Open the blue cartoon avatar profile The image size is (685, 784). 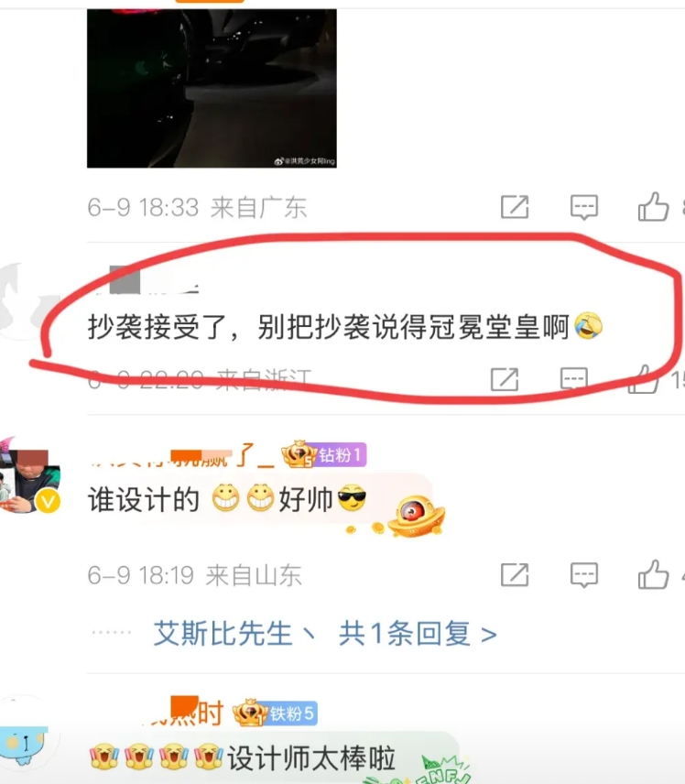coord(25,733)
